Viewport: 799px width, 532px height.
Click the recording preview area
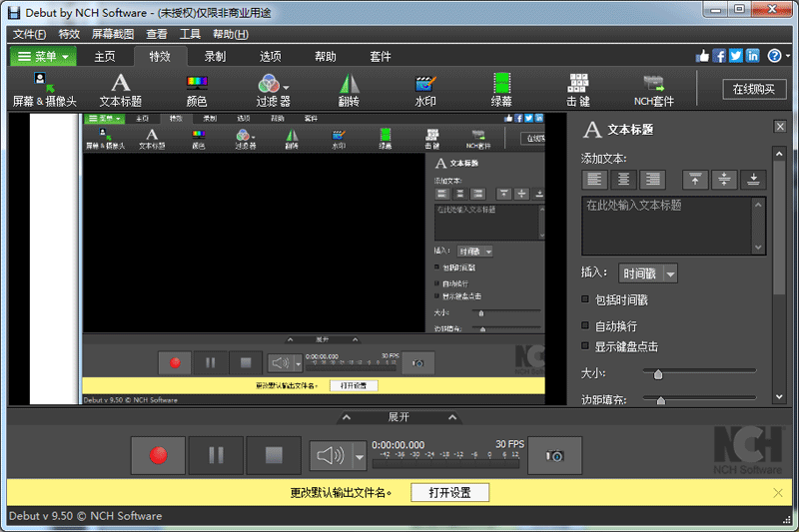[x=288, y=259]
